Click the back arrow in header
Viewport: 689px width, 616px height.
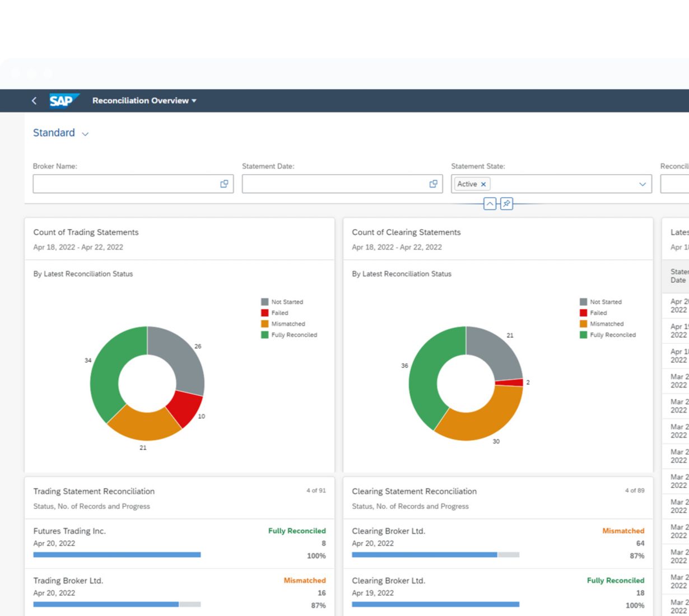pyautogui.click(x=34, y=101)
